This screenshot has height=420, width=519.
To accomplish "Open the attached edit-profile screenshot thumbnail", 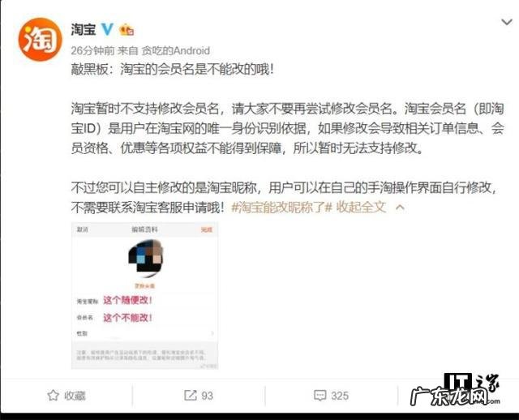I will click(144, 296).
